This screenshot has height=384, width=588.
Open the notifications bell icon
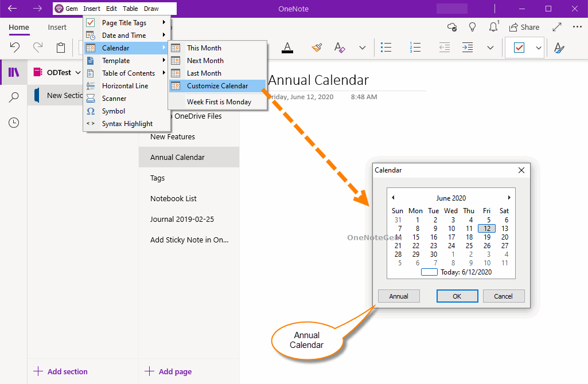[x=493, y=27]
